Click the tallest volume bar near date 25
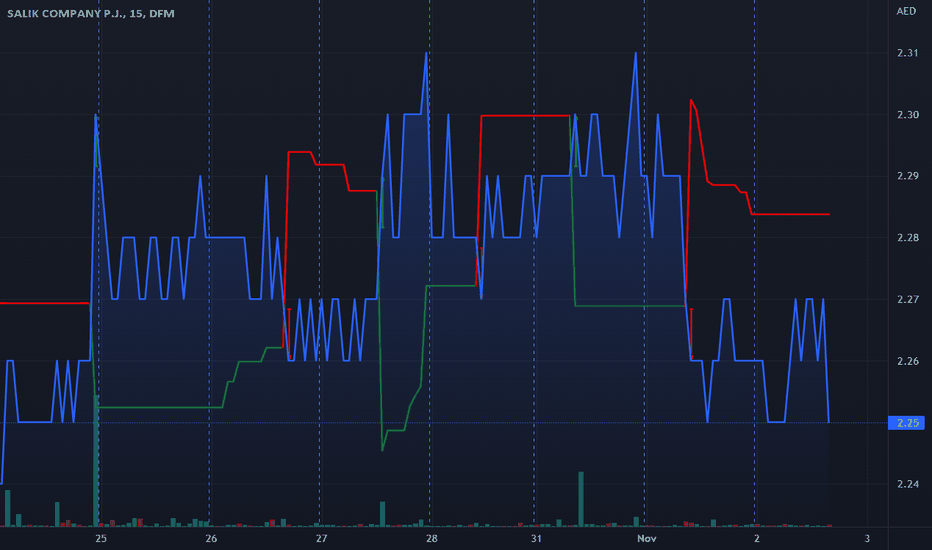This screenshot has height=550, width=932. [x=96, y=461]
